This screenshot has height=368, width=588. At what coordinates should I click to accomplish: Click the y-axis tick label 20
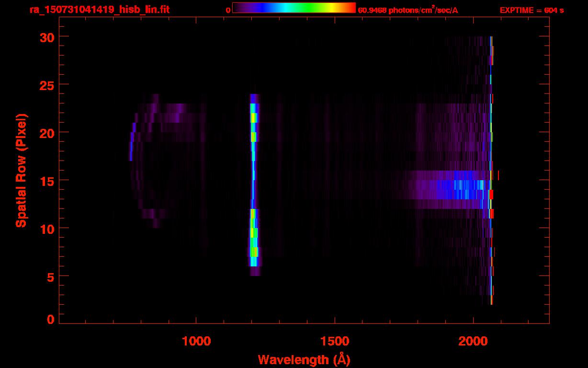46,133
